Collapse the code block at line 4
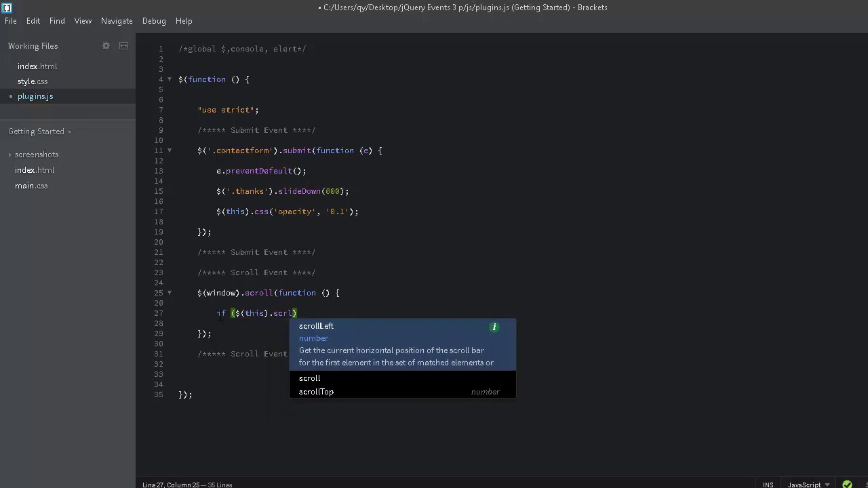This screenshot has height=488, width=868. [170, 79]
